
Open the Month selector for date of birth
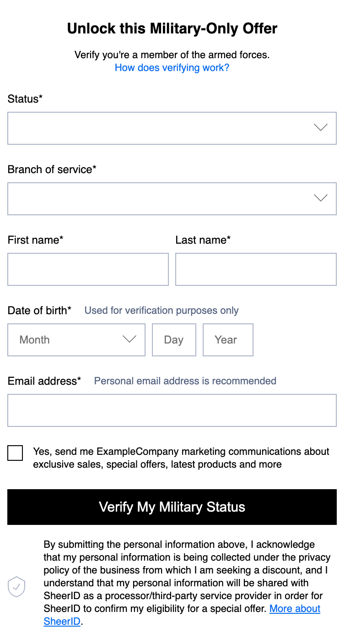click(x=69, y=340)
